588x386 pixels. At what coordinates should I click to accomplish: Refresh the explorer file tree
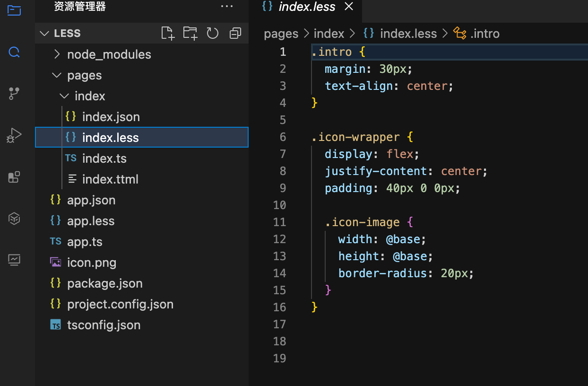tap(213, 33)
